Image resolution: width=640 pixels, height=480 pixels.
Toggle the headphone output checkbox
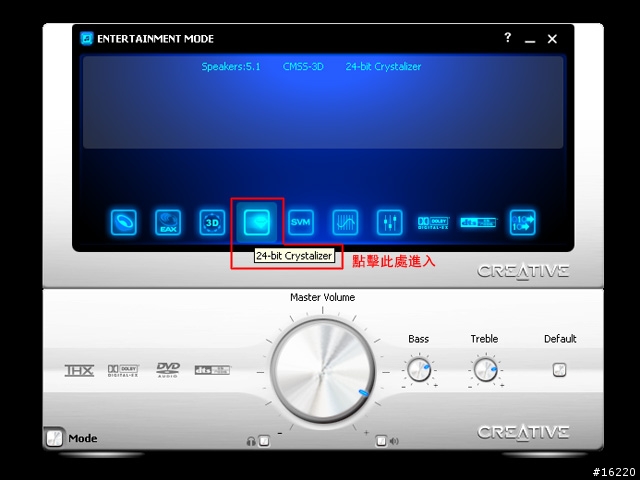pyautogui.click(x=264, y=441)
